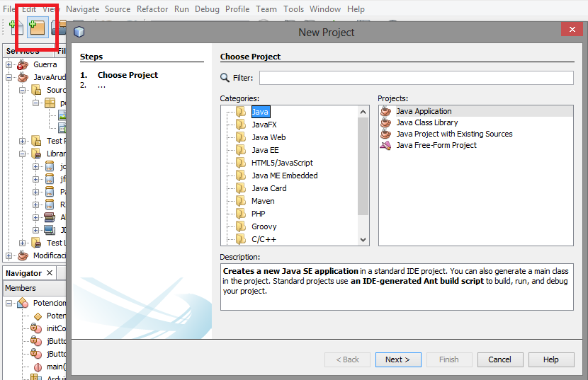Open the Members dropdown in Navigator
This screenshot has height=380, width=588.
tap(35, 288)
